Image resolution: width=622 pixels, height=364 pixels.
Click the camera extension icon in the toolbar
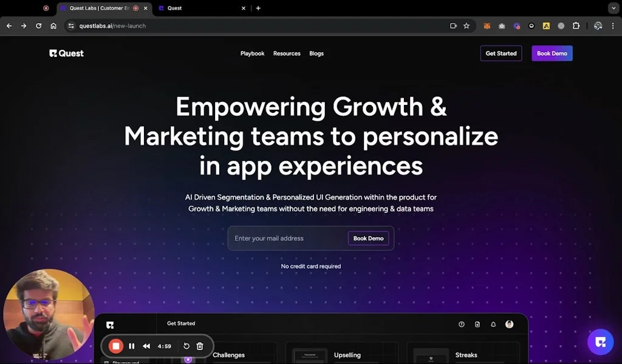502,25
